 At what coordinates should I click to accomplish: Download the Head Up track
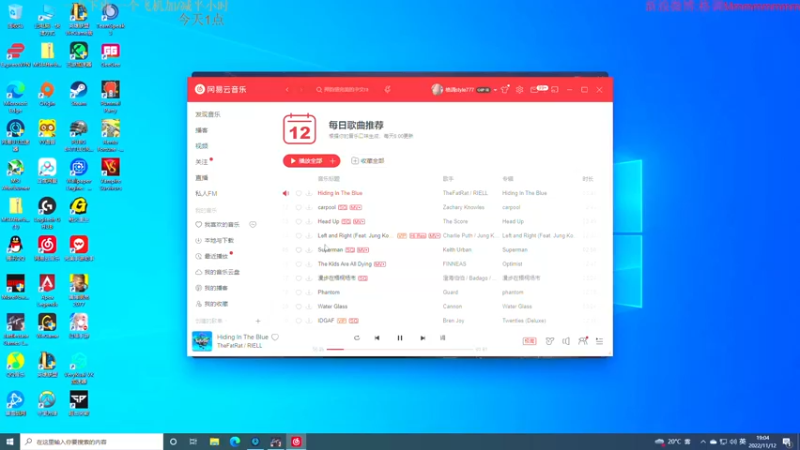point(309,221)
